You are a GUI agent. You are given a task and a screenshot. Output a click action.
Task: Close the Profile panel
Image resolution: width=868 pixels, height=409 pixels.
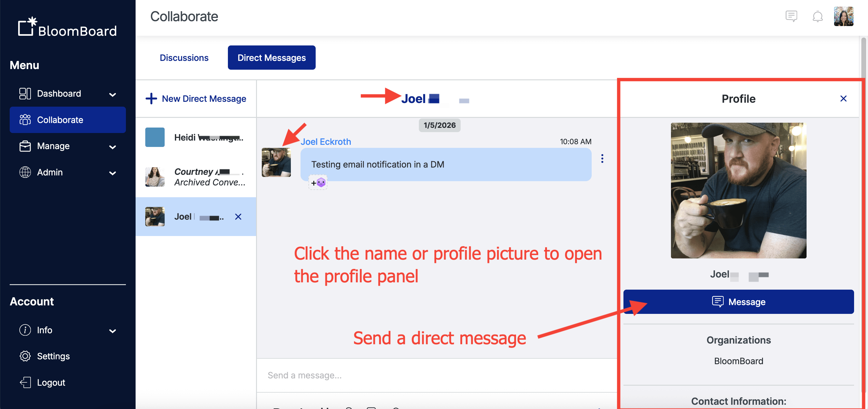tap(843, 98)
